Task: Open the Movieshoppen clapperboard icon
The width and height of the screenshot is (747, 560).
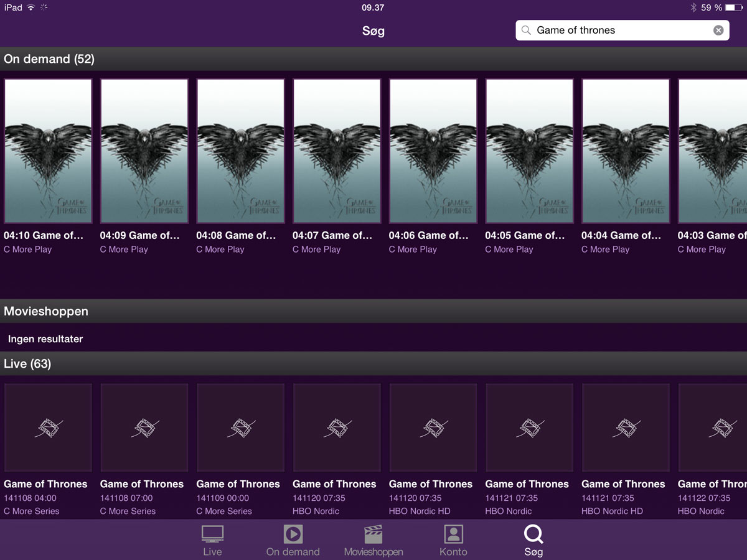Action: [x=374, y=534]
